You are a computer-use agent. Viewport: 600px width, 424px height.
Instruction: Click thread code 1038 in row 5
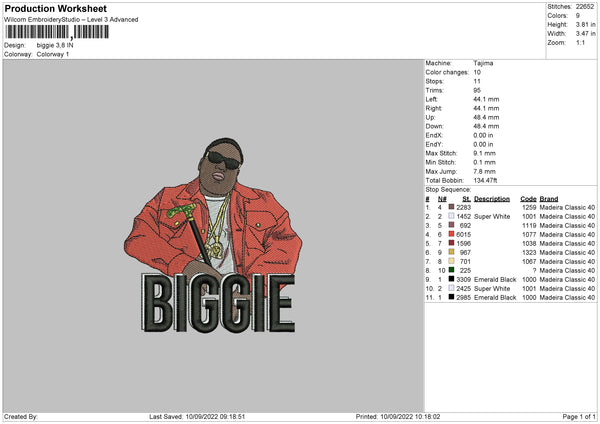coord(529,243)
